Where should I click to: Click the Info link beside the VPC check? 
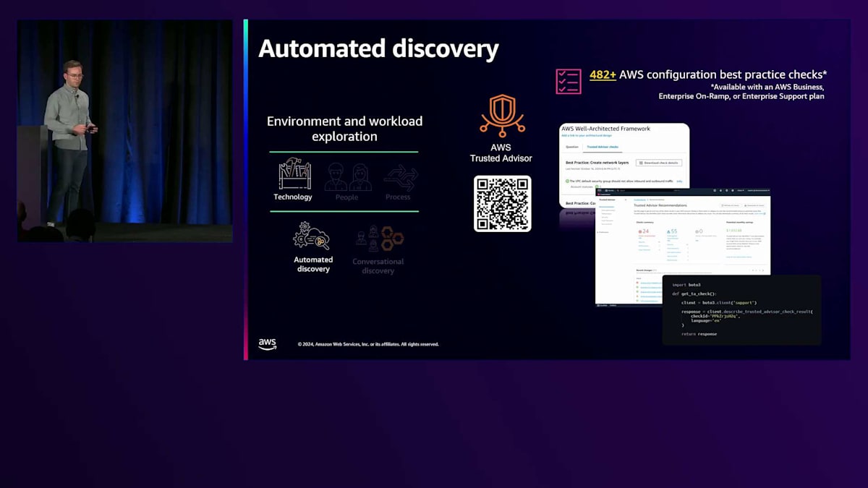[x=679, y=181]
